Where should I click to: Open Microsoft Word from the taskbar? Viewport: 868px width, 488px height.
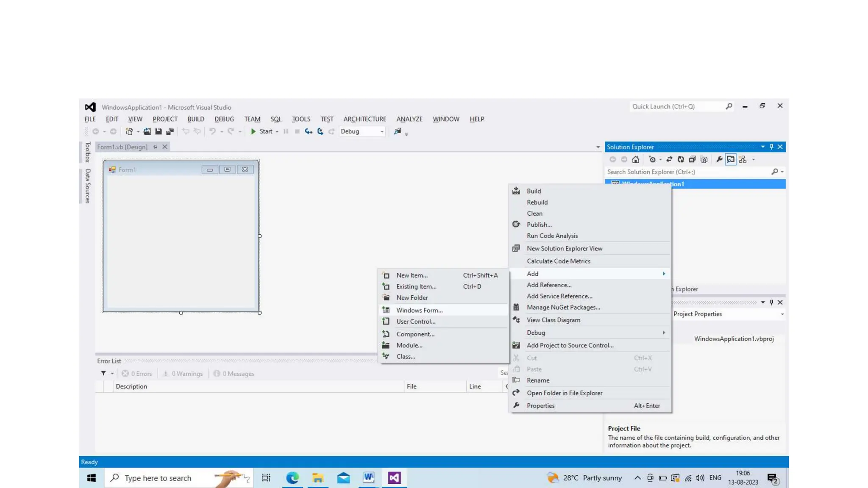click(369, 478)
